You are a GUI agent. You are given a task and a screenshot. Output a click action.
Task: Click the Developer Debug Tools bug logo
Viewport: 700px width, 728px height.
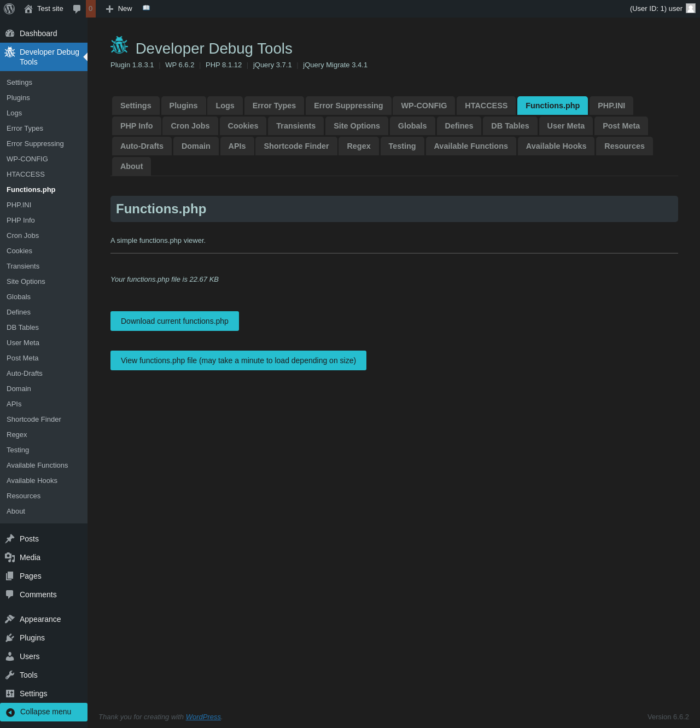point(119,46)
